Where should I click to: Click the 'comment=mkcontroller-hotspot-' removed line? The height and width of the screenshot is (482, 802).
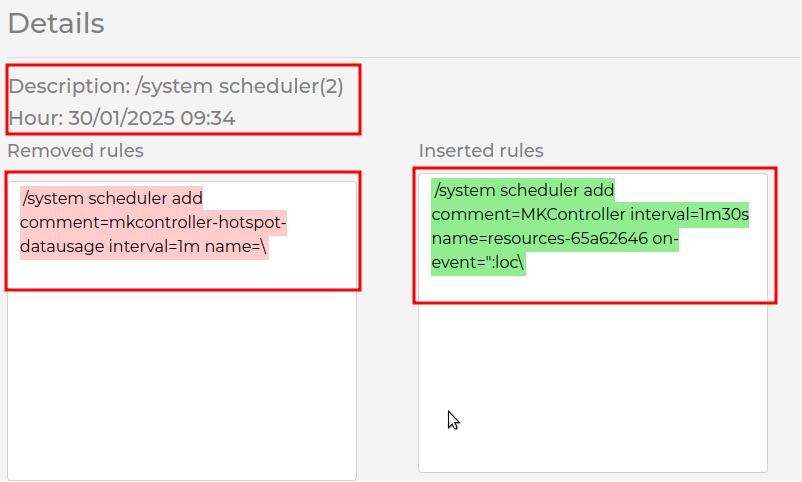(x=153, y=222)
